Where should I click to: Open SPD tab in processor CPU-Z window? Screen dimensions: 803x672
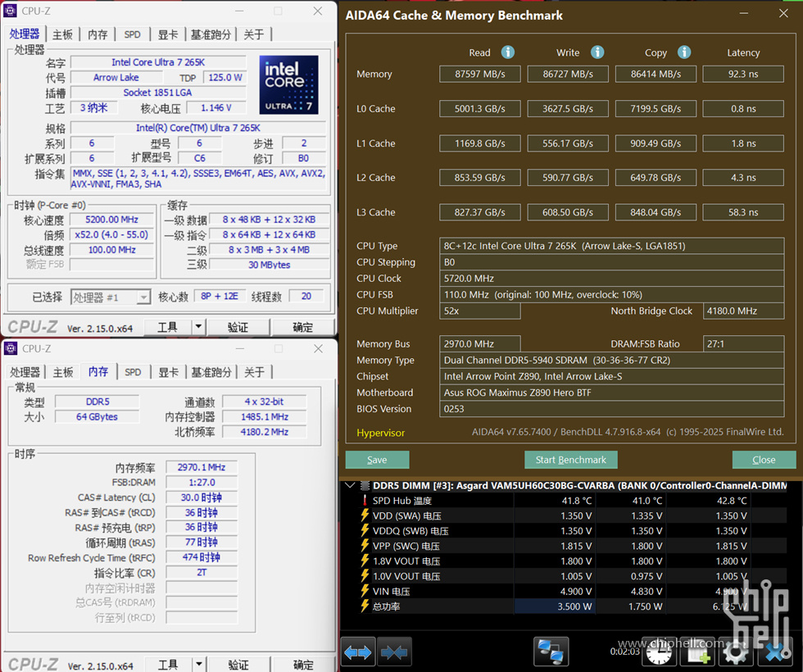[132, 34]
